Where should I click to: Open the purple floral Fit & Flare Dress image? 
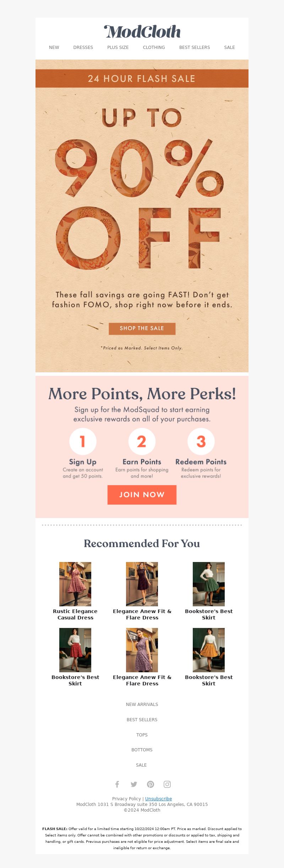pos(142,650)
